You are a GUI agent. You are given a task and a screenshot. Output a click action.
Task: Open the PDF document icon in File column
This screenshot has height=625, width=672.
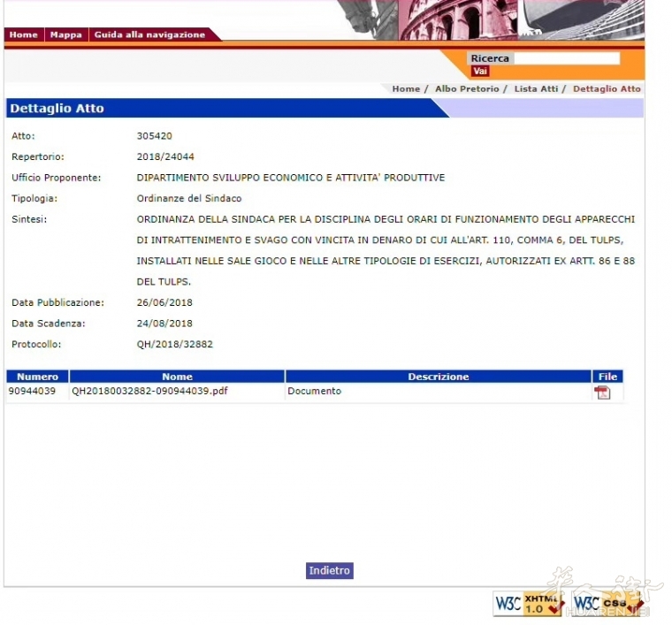[602, 393]
